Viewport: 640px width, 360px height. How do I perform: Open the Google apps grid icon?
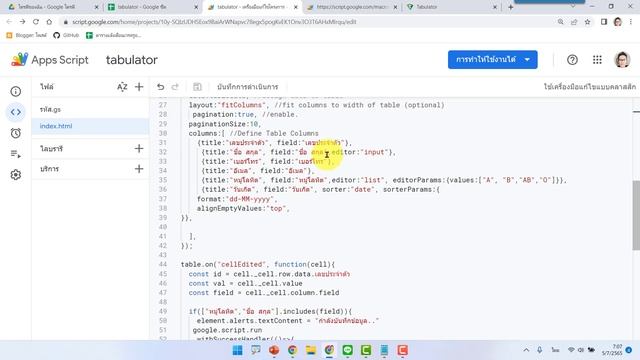click(x=597, y=60)
